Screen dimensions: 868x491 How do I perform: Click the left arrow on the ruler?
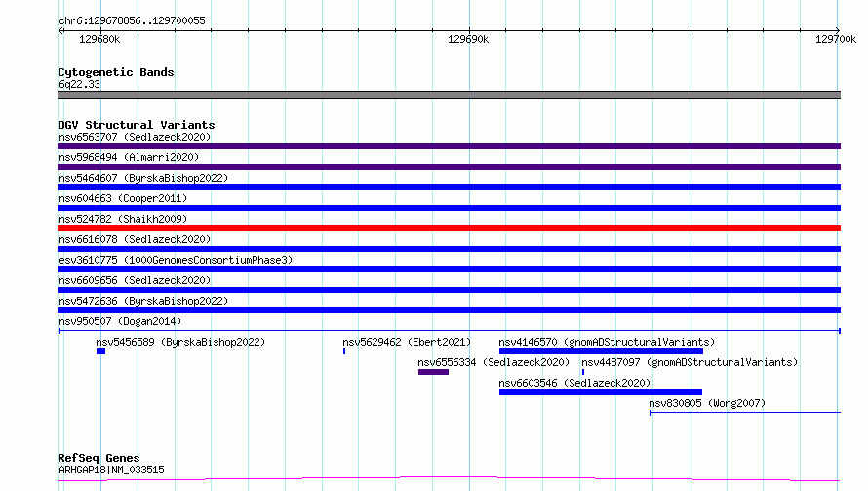(60, 30)
